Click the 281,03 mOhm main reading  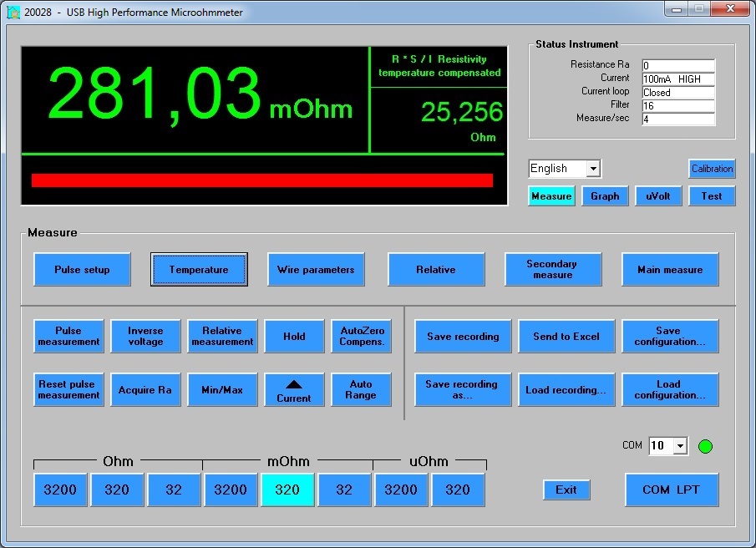click(200, 94)
